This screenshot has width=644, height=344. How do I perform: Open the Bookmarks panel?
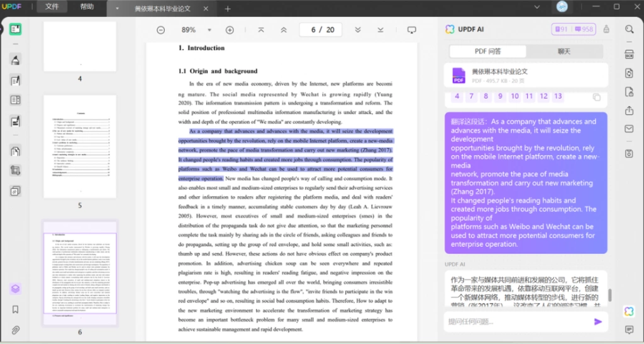(15, 309)
